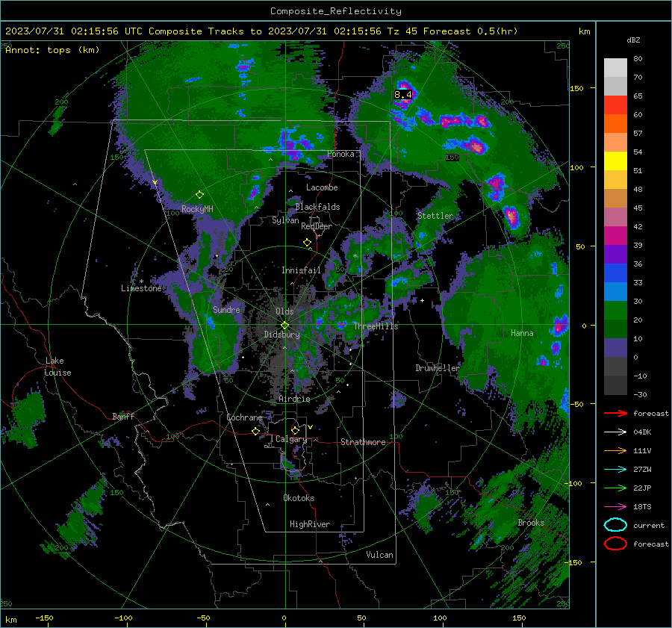Select the Vulcan label
The width and height of the screenshot is (672, 628).
[x=379, y=555]
